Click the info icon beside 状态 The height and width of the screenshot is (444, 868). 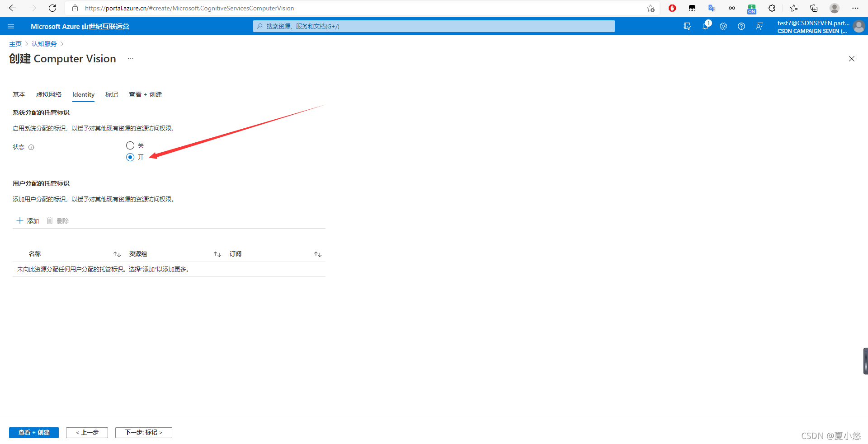[x=31, y=147]
